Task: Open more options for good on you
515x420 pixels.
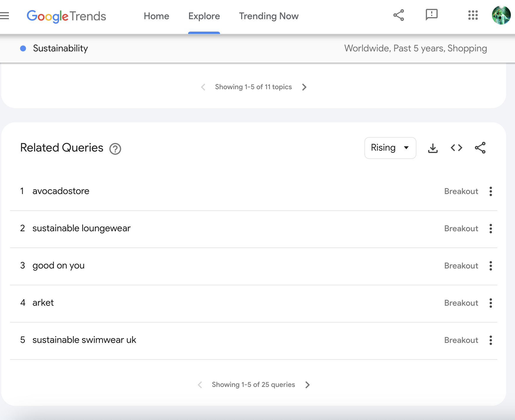Action: click(491, 266)
